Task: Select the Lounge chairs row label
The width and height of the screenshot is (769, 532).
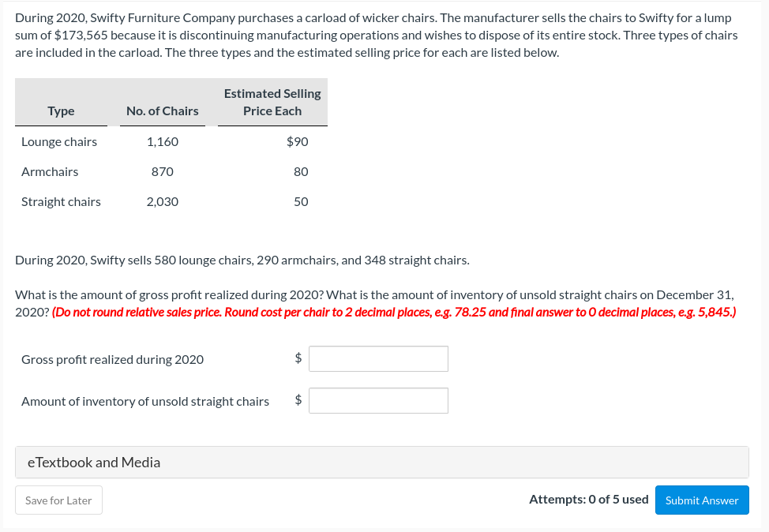Action: point(59,142)
